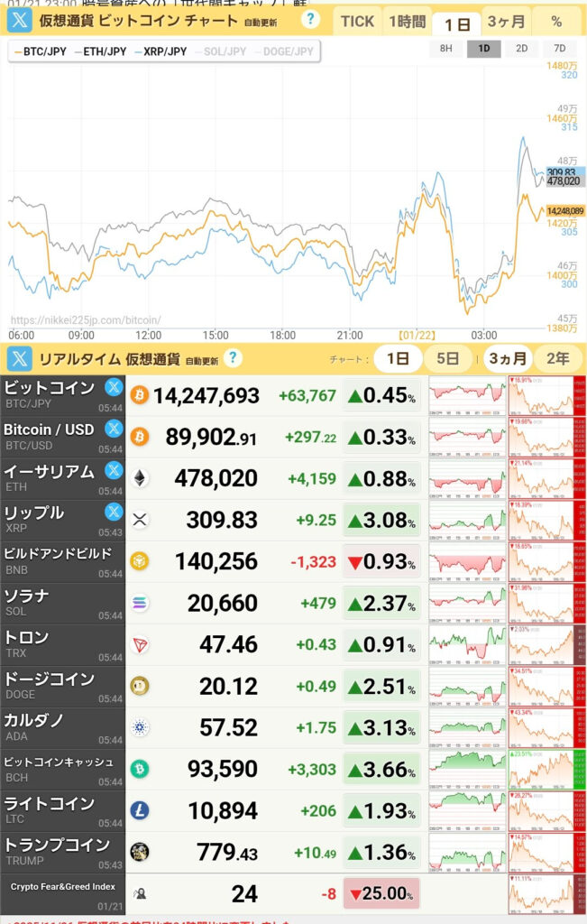Switch to the 3ヶ月 chart tab
The height and width of the screenshot is (924, 587).
[x=507, y=22]
